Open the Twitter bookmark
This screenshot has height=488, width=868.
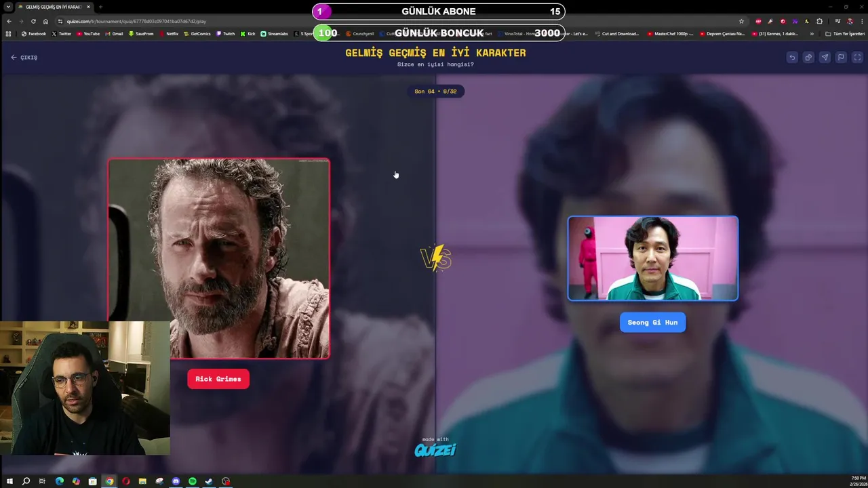61,33
